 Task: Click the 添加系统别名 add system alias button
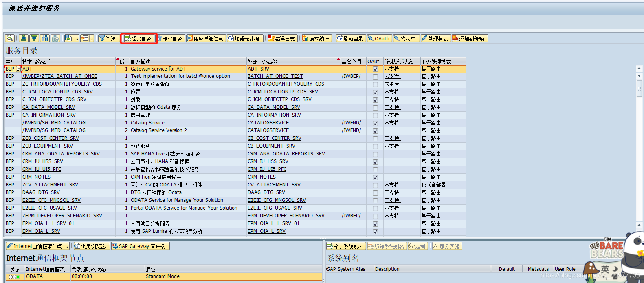tap(345, 246)
